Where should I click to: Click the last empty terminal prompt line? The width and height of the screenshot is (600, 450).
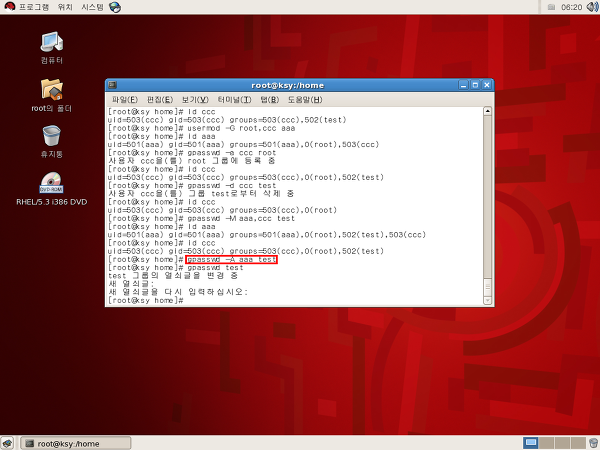tap(146, 301)
